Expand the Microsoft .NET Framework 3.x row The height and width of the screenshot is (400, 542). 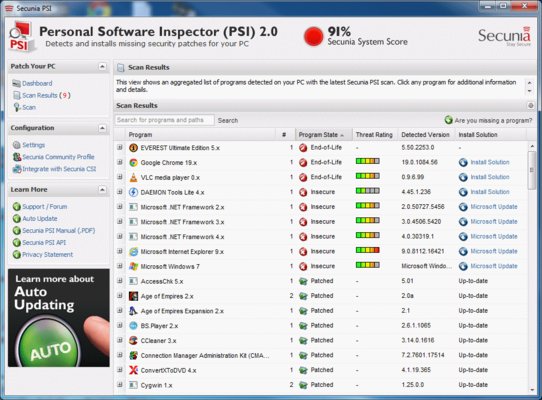click(x=120, y=222)
